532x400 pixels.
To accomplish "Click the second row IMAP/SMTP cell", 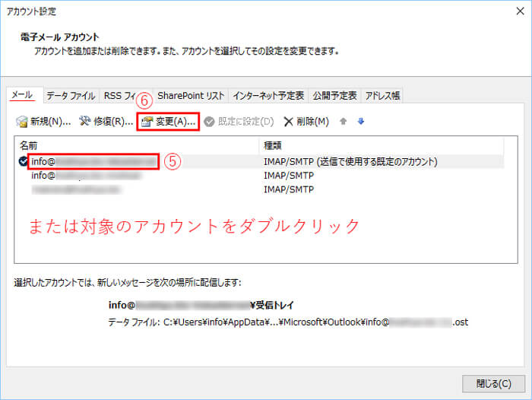I will pyautogui.click(x=289, y=176).
